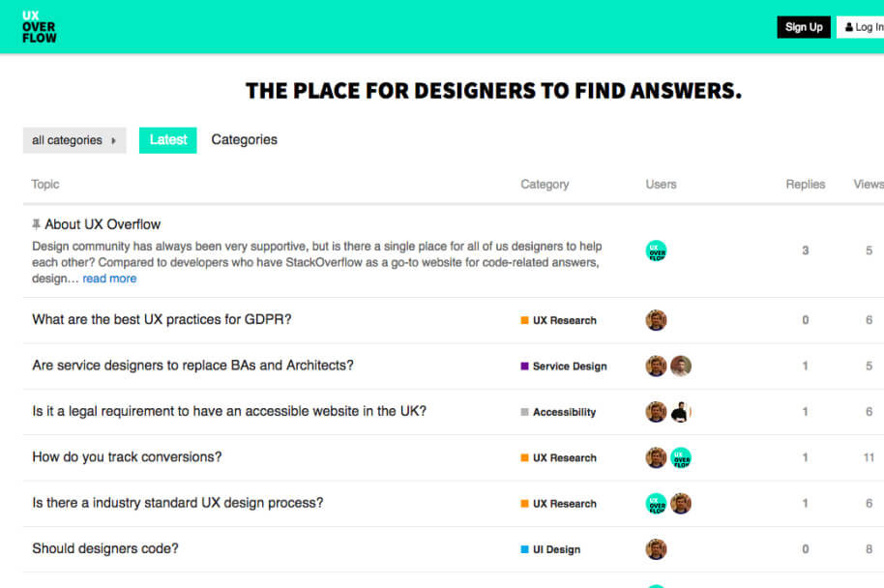Click the UX Overflow avatar on the conversions topic
The image size is (884, 588).
coord(681,456)
